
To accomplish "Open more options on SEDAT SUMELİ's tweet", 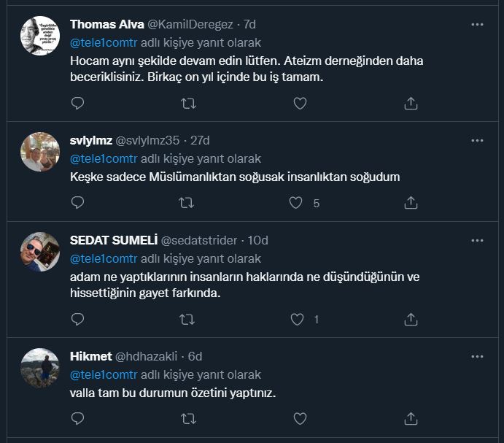I will [477, 240].
